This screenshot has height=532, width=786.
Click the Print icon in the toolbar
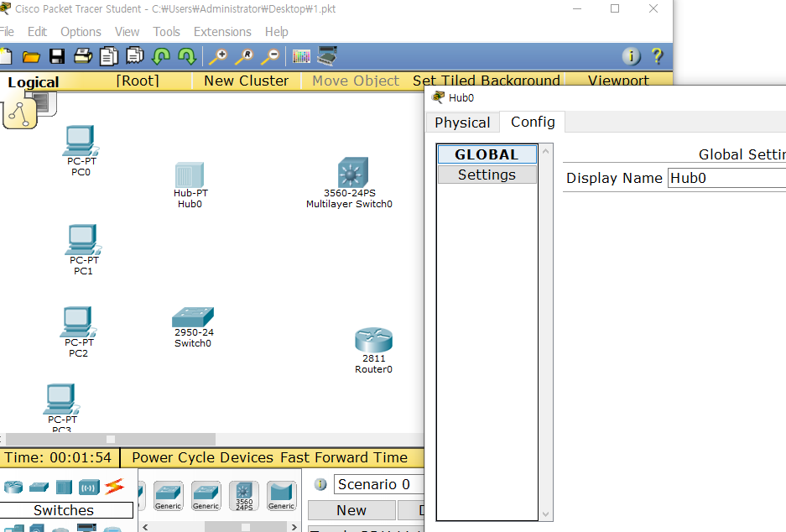click(83, 56)
